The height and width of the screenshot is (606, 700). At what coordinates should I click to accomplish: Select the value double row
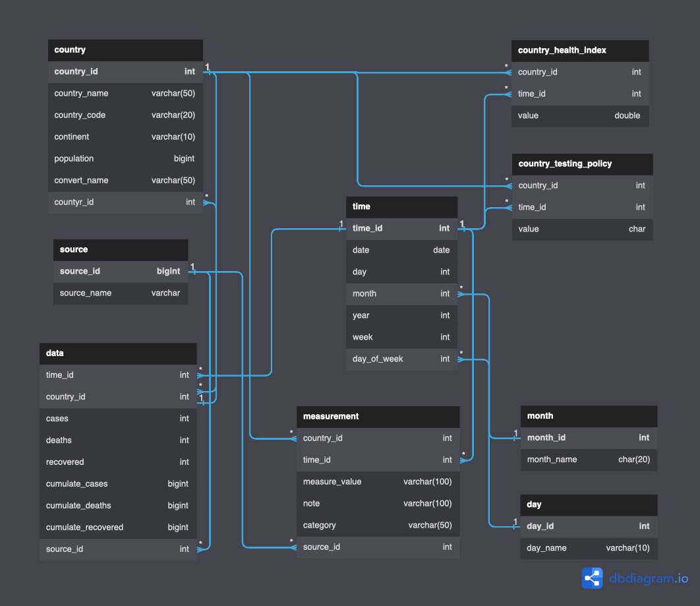click(x=580, y=116)
